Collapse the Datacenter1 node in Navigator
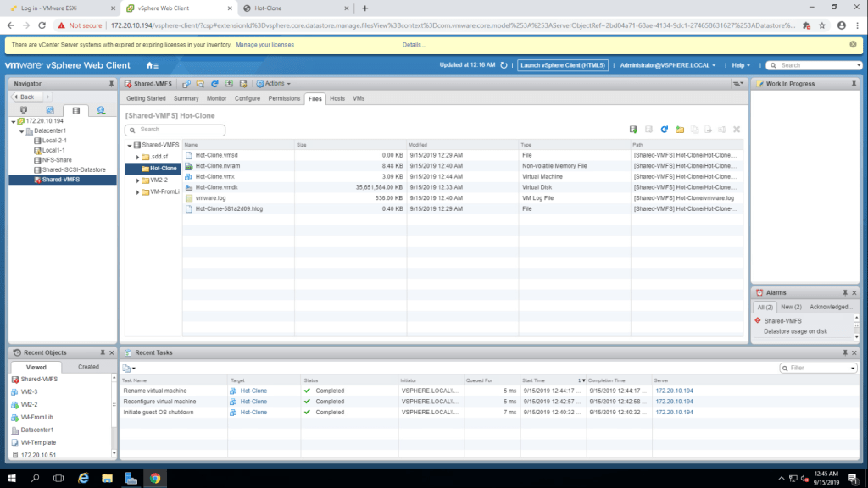This screenshot has width=868, height=488. pos(20,131)
